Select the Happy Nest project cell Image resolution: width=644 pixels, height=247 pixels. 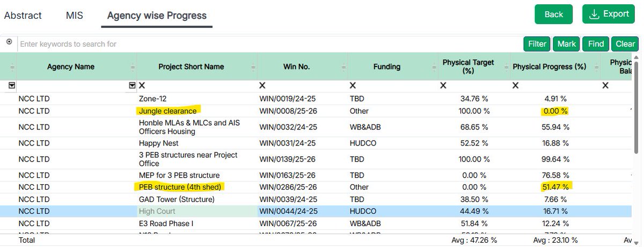point(197,143)
